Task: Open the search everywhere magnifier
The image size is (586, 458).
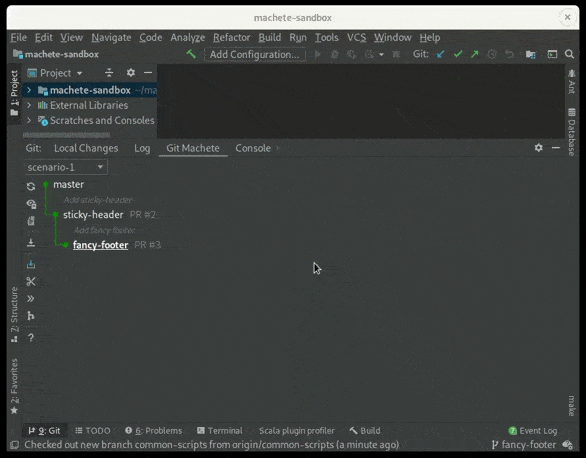Action: [x=569, y=55]
